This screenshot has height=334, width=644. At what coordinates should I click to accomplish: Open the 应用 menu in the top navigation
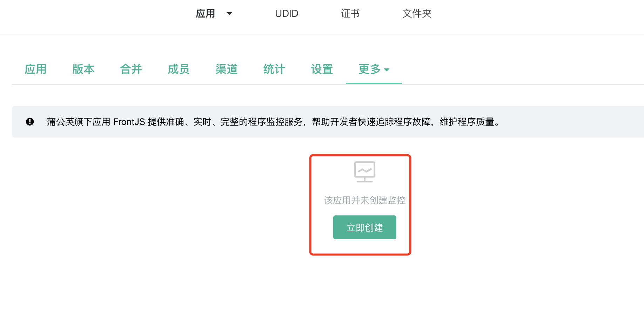[206, 14]
